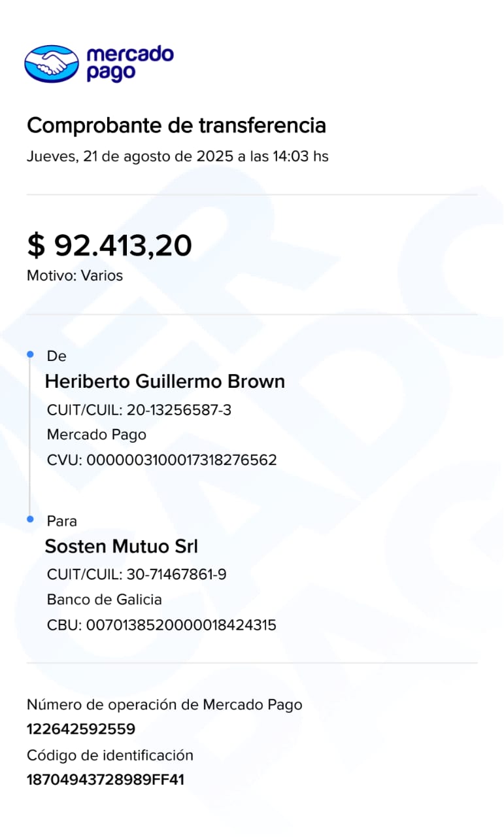Select the sender CVU number
Image resolution: width=504 pixels, height=837 pixels.
[x=162, y=460]
